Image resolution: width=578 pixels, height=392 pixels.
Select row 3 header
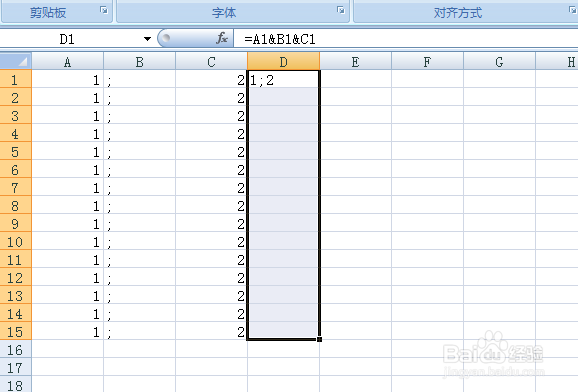click(15, 115)
